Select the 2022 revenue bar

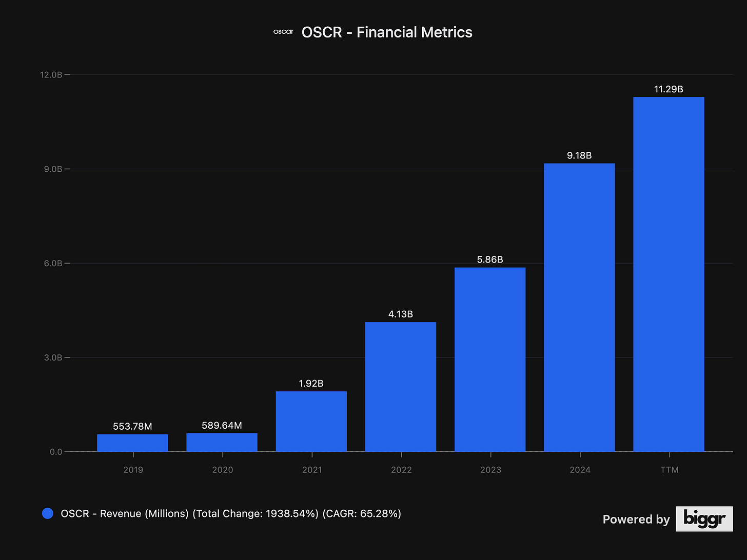coord(400,387)
